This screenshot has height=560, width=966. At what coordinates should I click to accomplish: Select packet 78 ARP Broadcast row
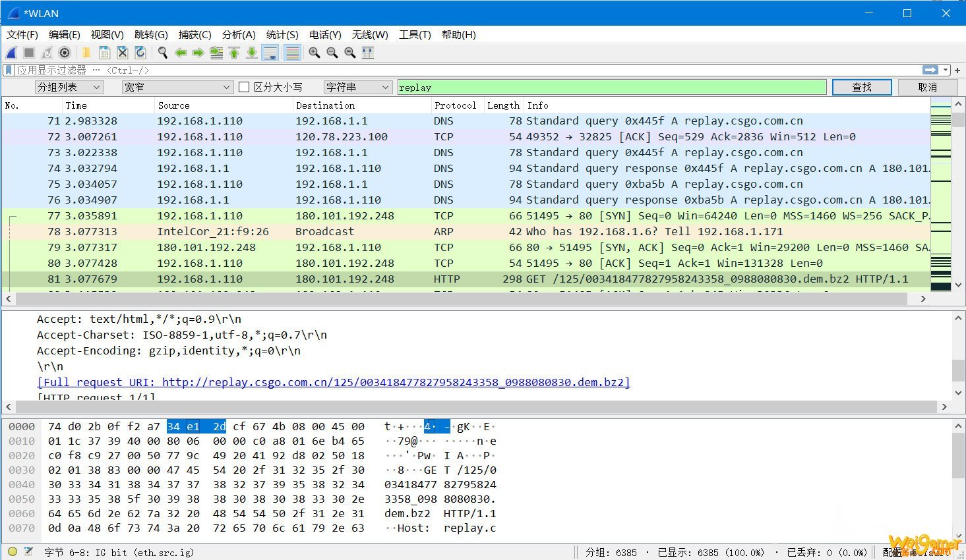pyautogui.click(x=466, y=231)
